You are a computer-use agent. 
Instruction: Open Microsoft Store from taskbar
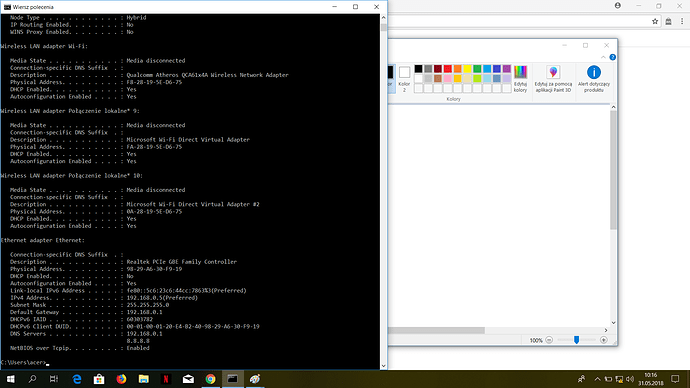tap(99, 379)
